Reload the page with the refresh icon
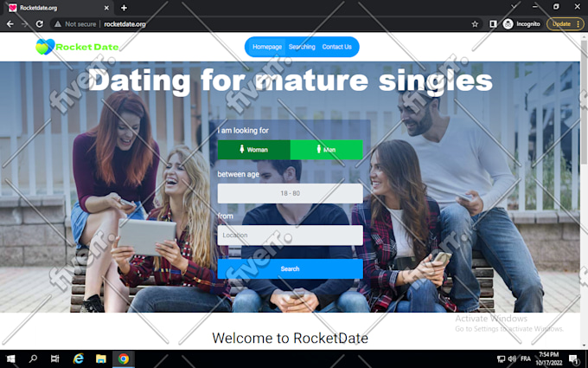 pyautogui.click(x=40, y=24)
